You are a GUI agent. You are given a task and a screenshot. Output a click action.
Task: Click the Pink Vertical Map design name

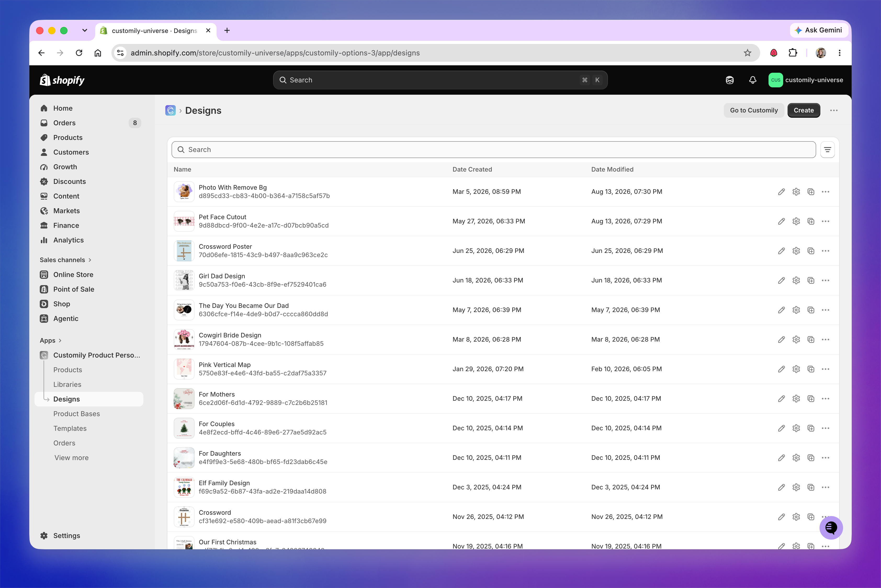225,365
